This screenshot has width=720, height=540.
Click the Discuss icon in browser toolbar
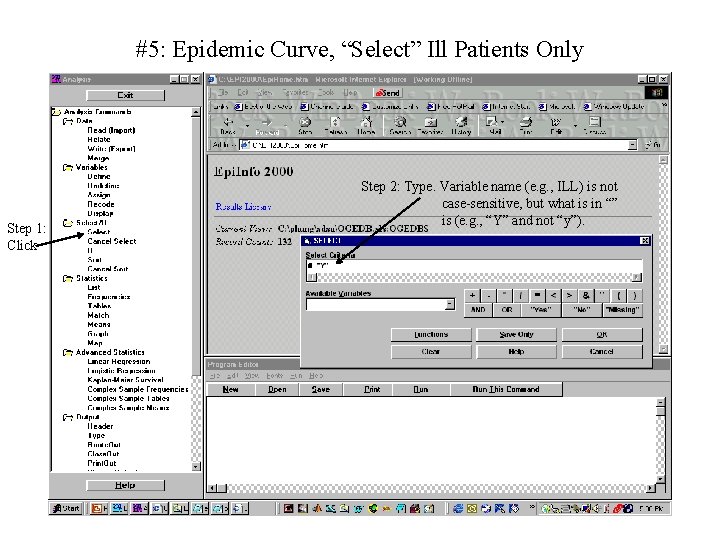pyautogui.click(x=595, y=125)
